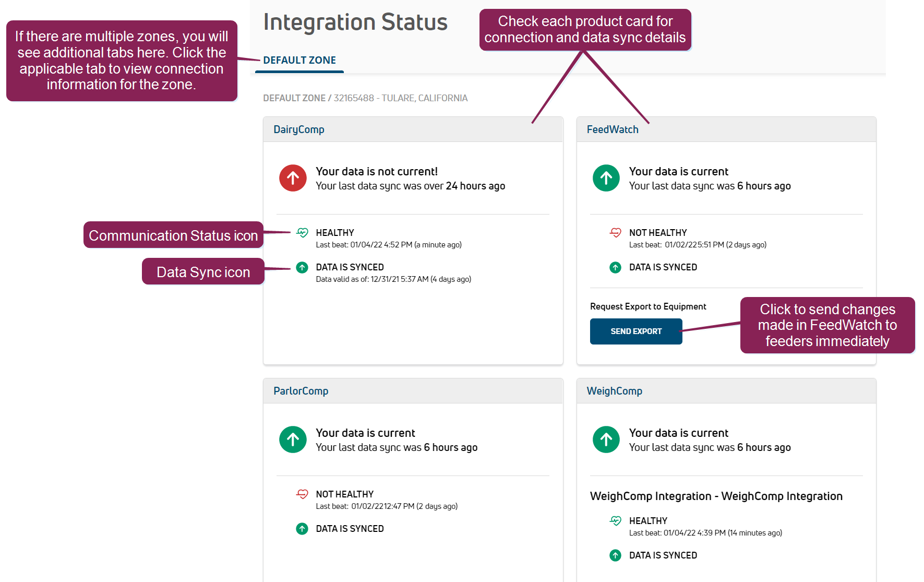924x582 pixels.
Task: Click the large green arrow icon in ParlorComp
Action: tap(293, 440)
